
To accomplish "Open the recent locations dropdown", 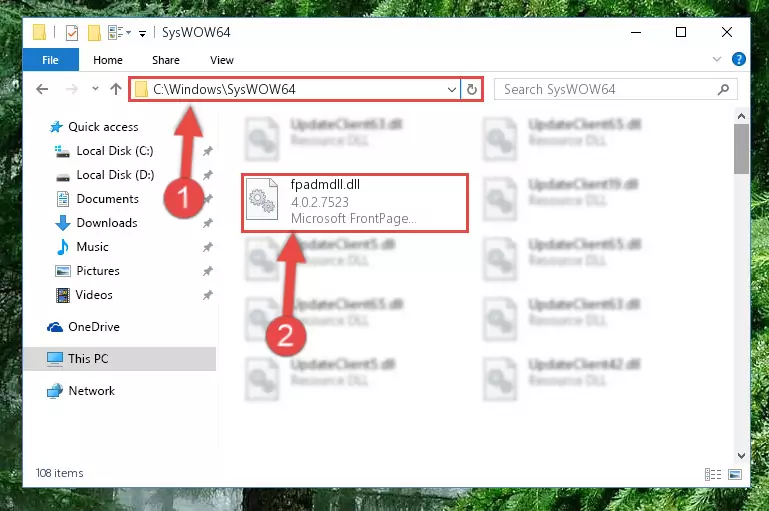I will pyautogui.click(x=95, y=89).
